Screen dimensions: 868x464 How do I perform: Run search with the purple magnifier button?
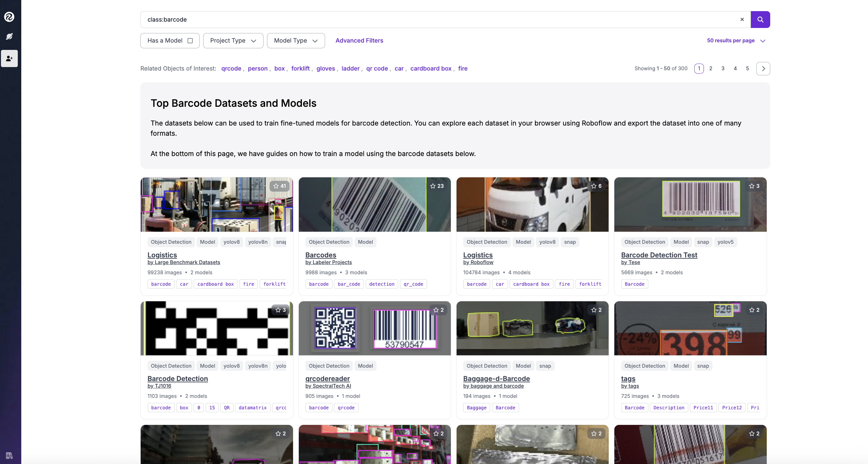(760, 20)
